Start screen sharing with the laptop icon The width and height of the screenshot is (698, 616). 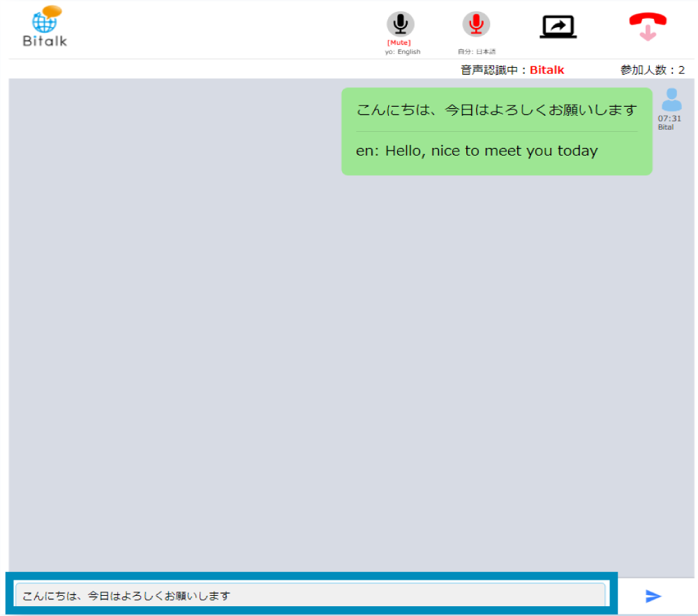(x=558, y=27)
